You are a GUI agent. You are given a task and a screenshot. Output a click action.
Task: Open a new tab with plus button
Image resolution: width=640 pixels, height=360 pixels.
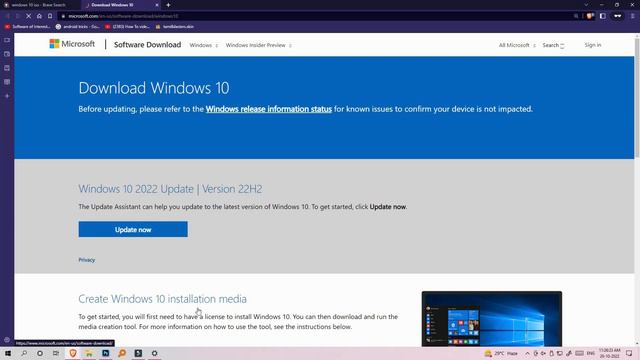click(168, 5)
